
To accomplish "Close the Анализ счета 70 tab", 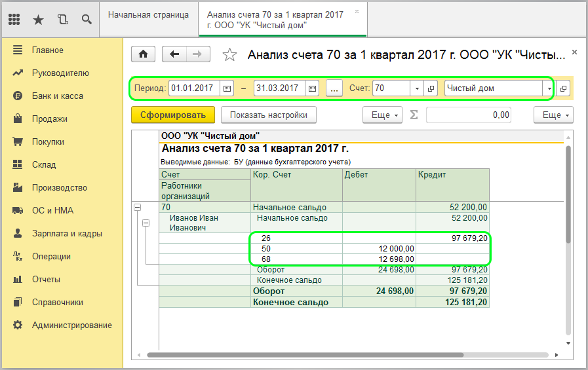I will (357, 12).
